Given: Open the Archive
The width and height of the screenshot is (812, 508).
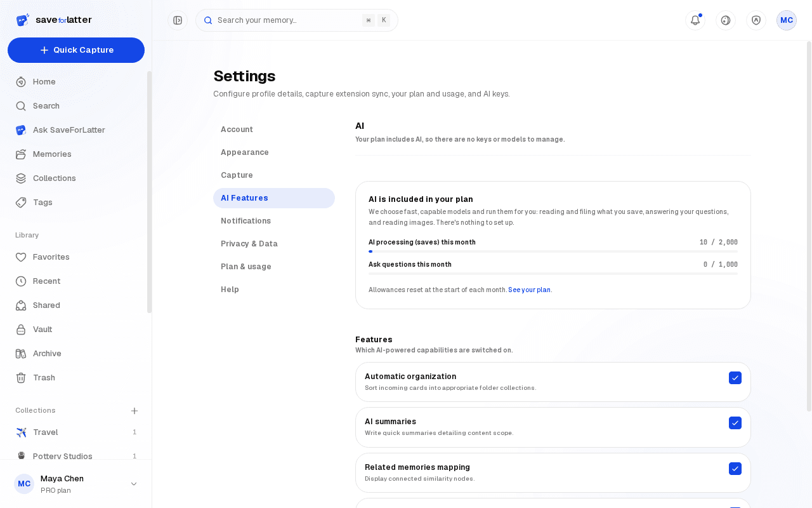Looking at the screenshot, I should pyautogui.click(x=76, y=354).
